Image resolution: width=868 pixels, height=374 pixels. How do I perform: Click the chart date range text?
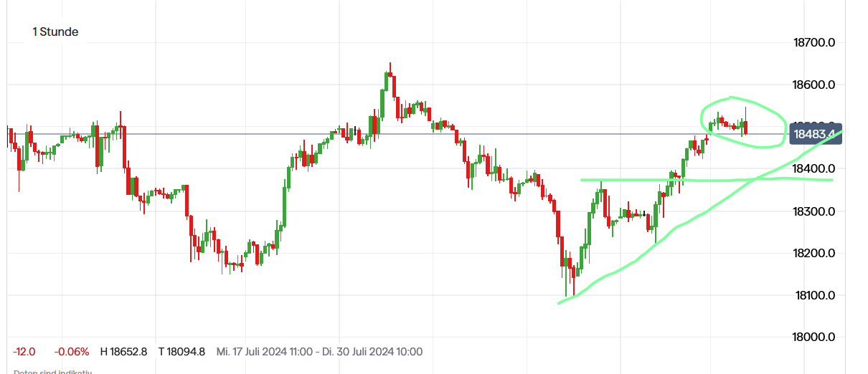tap(319, 352)
